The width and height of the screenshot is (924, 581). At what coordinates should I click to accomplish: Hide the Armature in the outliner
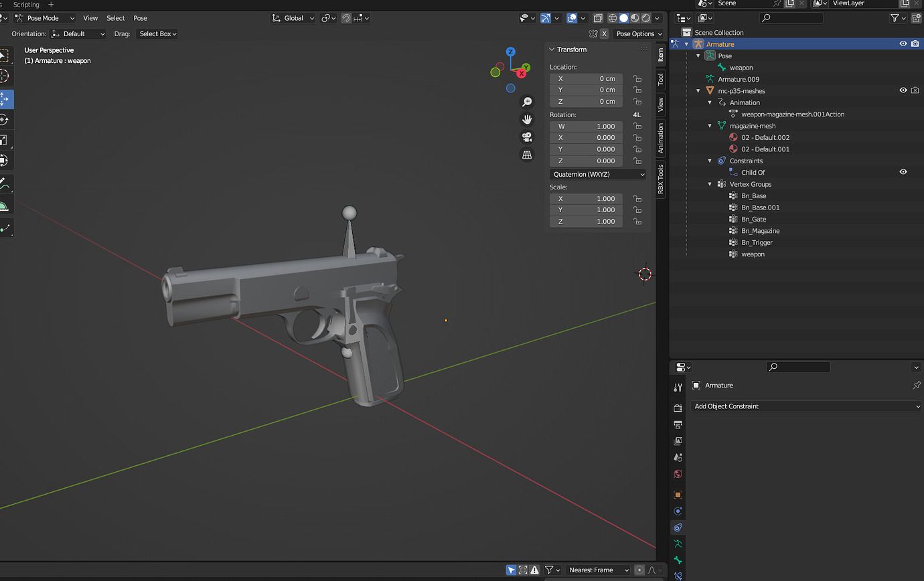click(903, 44)
